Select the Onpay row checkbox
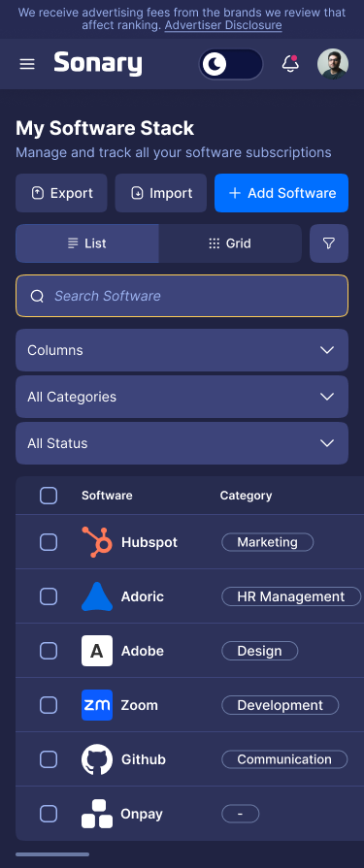The width and height of the screenshot is (364, 868). [49, 814]
